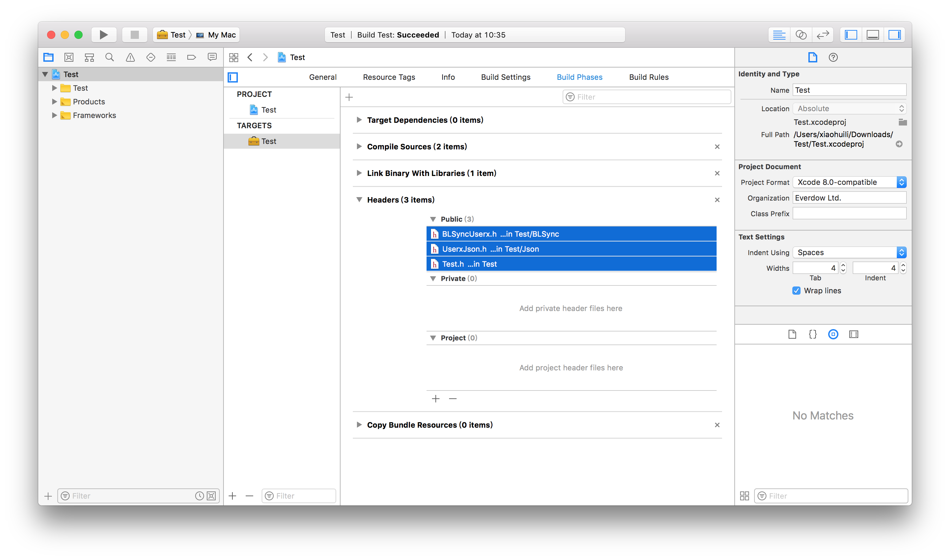Expand the Products folder
The height and width of the screenshot is (560, 950).
[x=54, y=102]
